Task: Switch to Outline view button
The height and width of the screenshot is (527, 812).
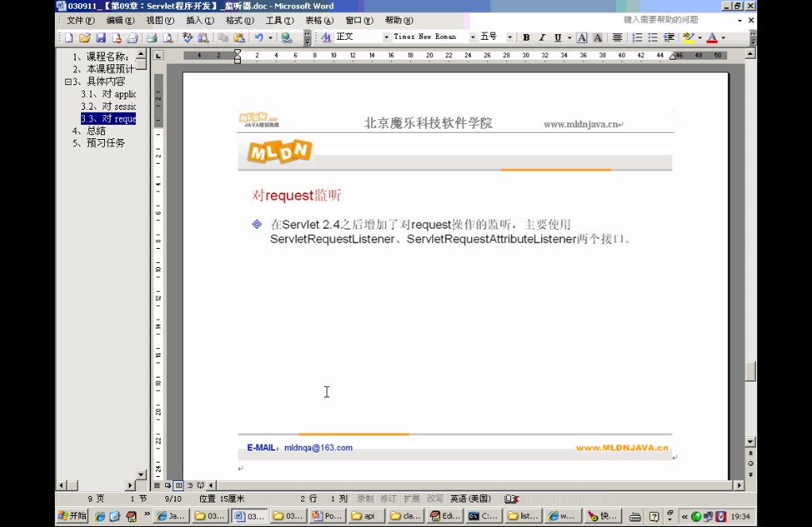Action: pyautogui.click(x=190, y=486)
